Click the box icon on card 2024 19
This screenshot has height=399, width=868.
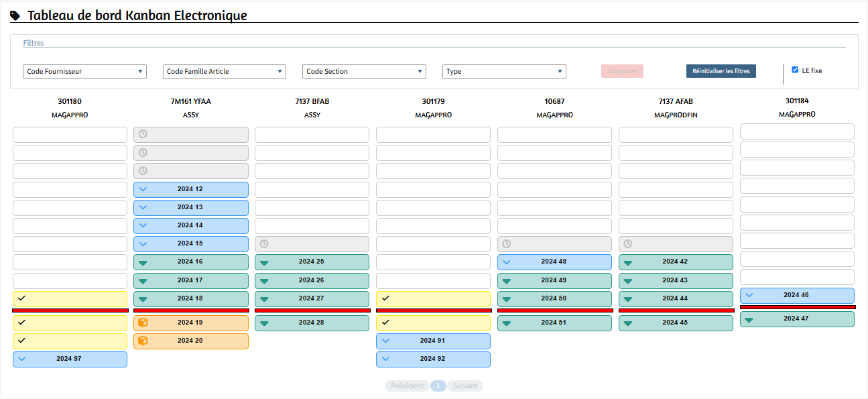(x=142, y=323)
